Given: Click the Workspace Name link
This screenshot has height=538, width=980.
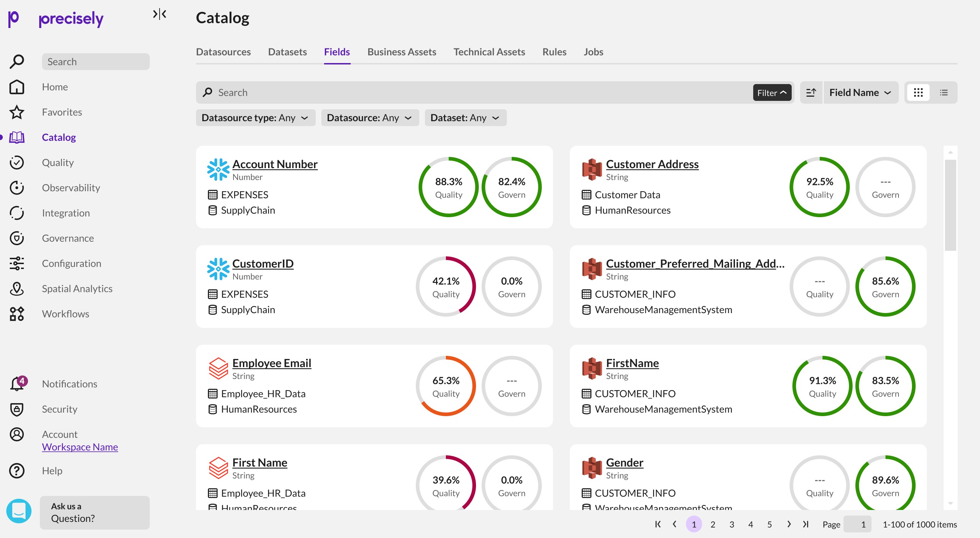Looking at the screenshot, I should point(80,447).
